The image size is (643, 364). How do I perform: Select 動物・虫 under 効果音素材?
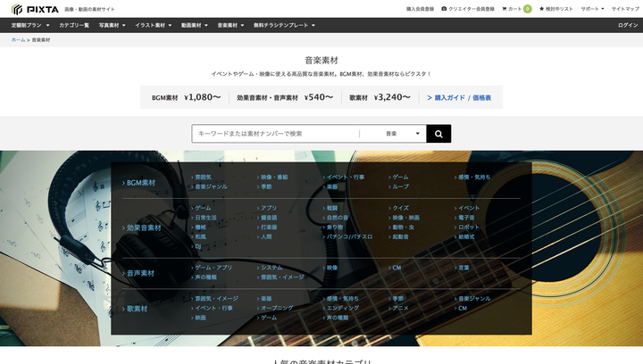(401, 227)
